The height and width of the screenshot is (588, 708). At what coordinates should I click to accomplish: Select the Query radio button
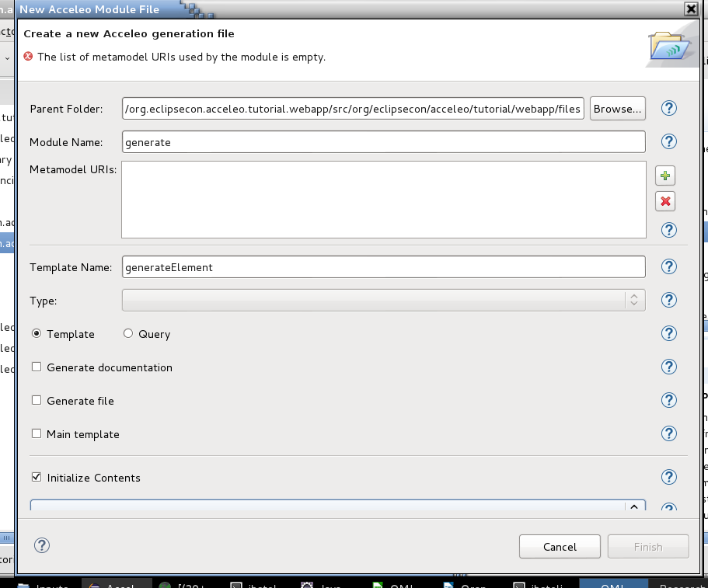pyautogui.click(x=128, y=333)
